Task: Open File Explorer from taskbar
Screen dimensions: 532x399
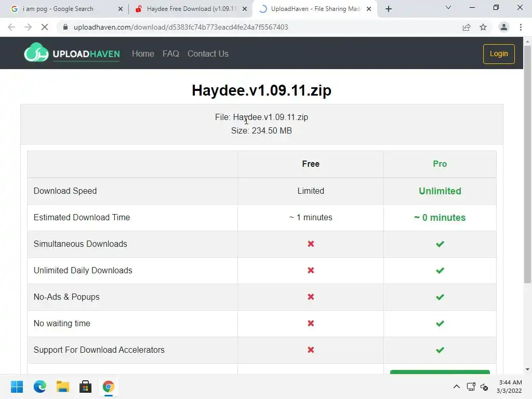Action: pyautogui.click(x=63, y=387)
